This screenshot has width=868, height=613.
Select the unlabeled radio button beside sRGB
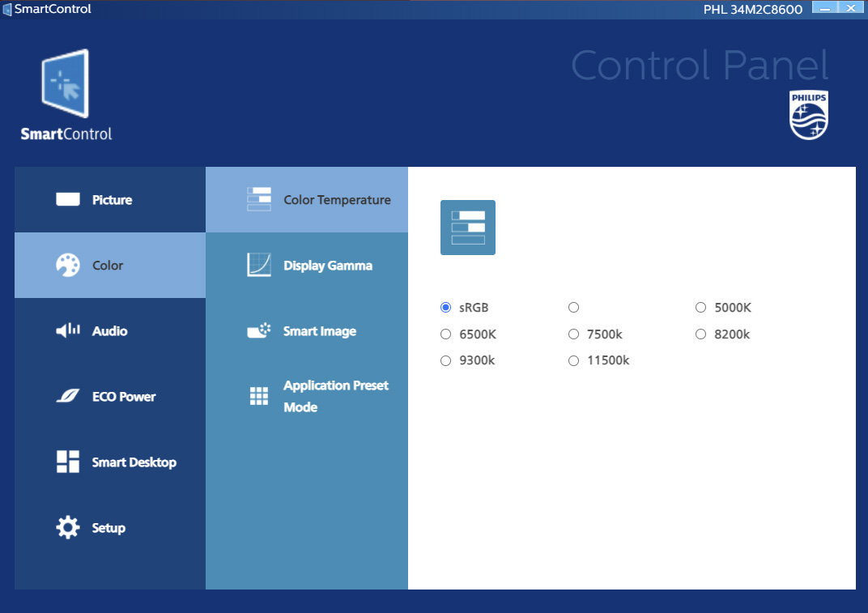[x=573, y=308]
